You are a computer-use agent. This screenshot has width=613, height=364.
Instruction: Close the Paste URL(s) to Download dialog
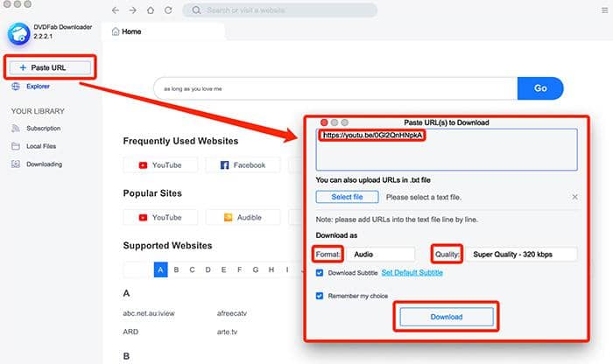pyautogui.click(x=324, y=122)
